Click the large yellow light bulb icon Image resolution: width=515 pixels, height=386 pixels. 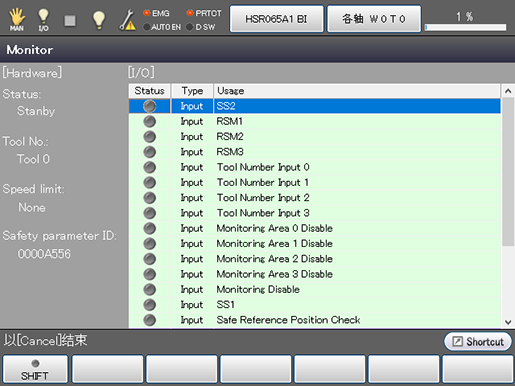pos(99,20)
